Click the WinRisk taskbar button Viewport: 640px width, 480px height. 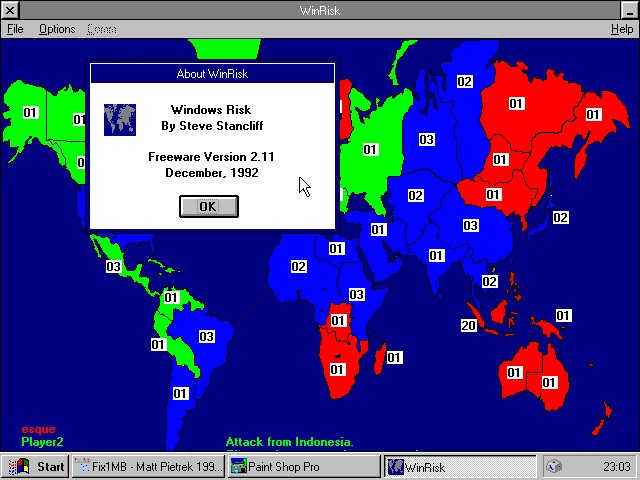pyautogui.click(x=460, y=466)
